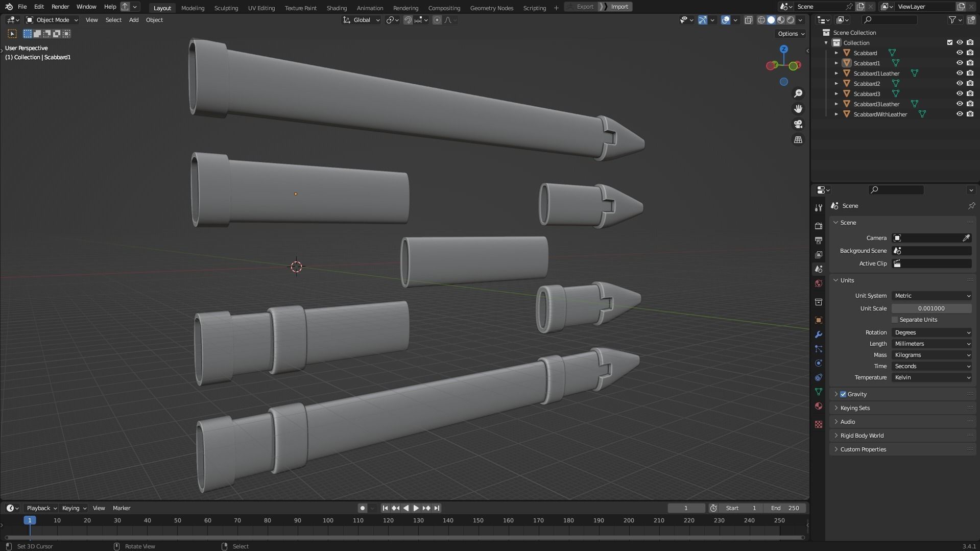980x551 pixels.
Task: Click the End frame field
Action: 785,508
